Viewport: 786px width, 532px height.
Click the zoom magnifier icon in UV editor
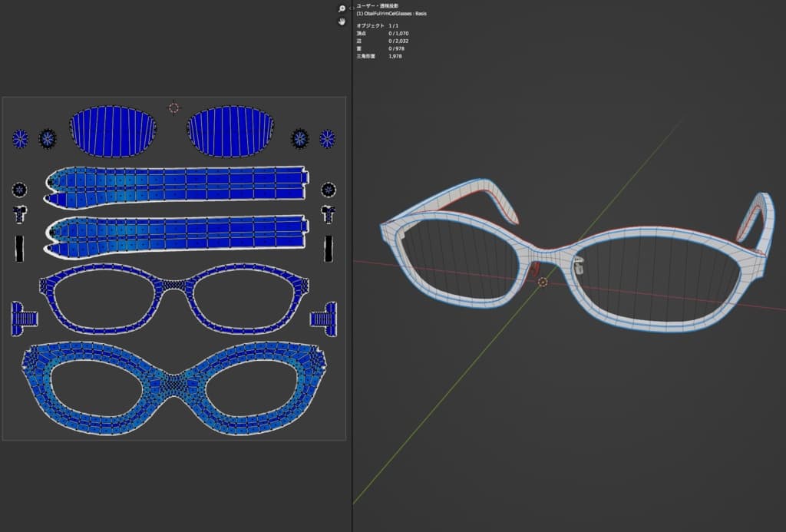(x=342, y=8)
